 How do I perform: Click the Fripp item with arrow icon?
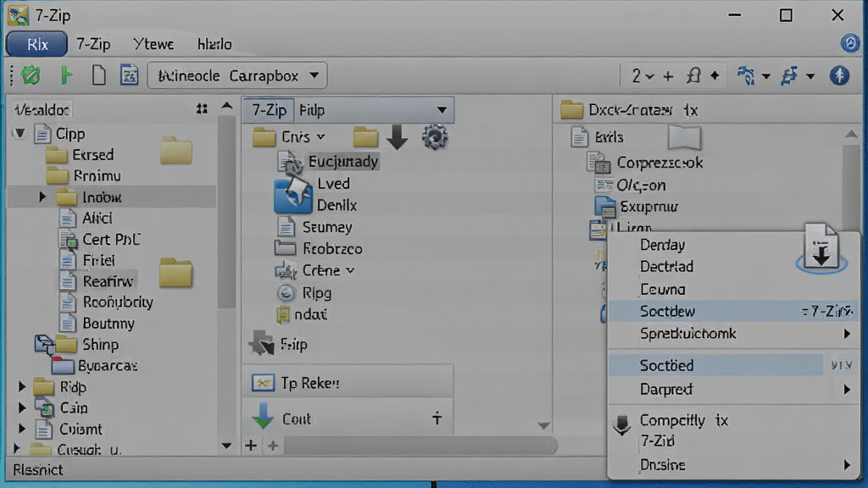coord(278,344)
